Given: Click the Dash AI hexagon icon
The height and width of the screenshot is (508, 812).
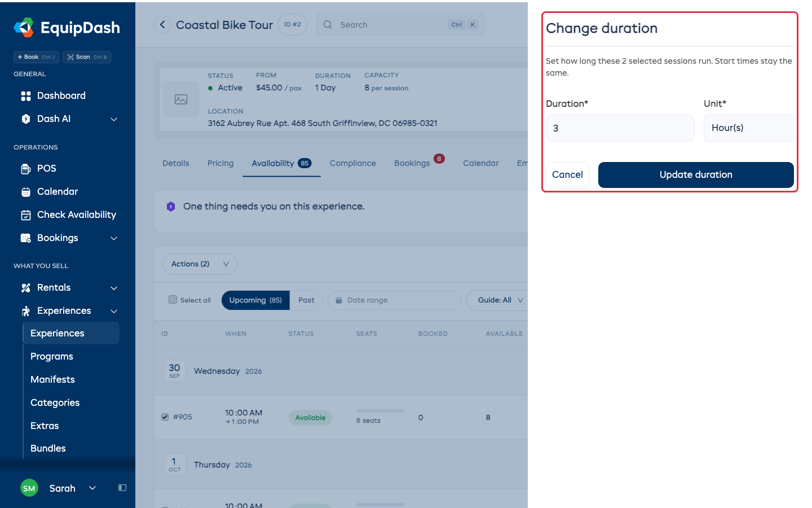Looking at the screenshot, I should click(26, 119).
